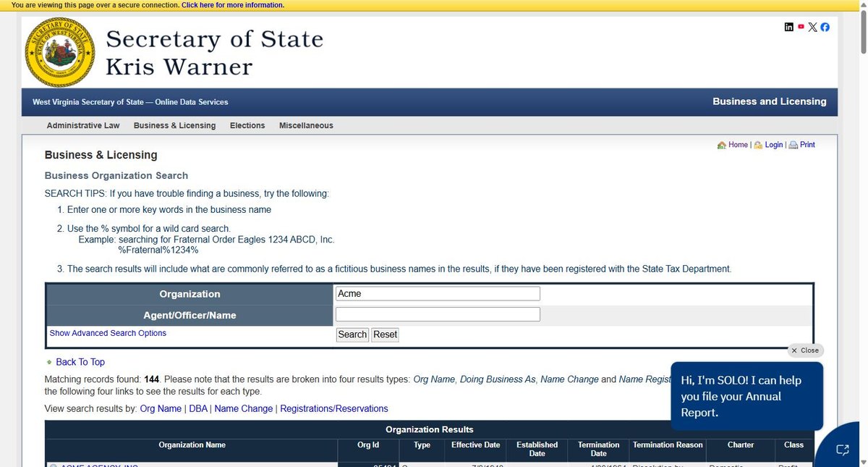The height and width of the screenshot is (467, 868).
Task: Click the Organization Results table title
Action: [430, 429]
